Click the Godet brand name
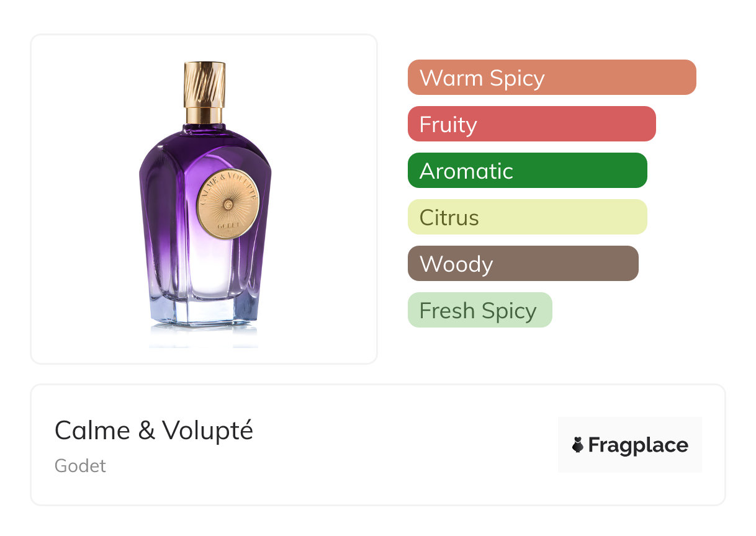 pos(80,465)
